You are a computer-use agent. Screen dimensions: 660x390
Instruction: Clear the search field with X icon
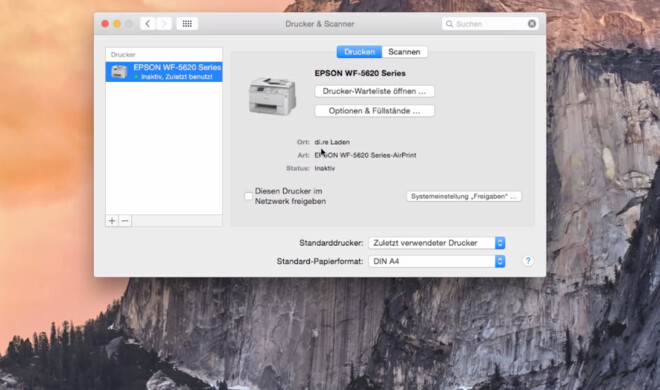pos(532,24)
